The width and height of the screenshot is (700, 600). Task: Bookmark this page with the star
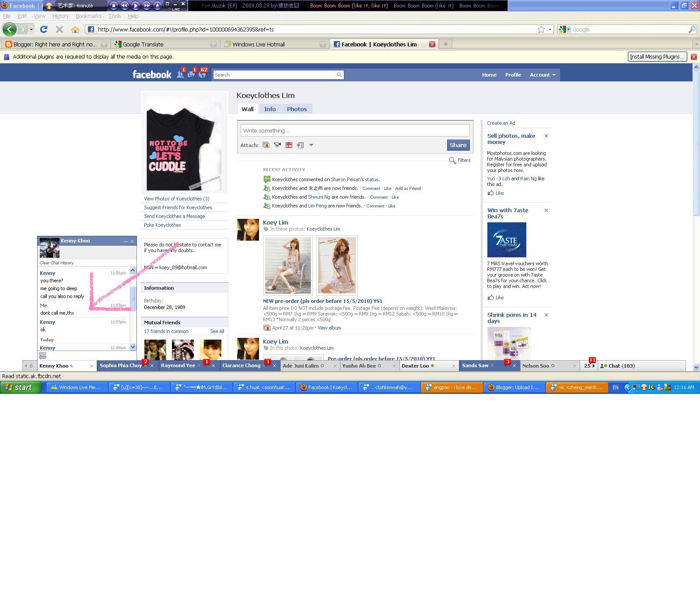pyautogui.click(x=541, y=29)
